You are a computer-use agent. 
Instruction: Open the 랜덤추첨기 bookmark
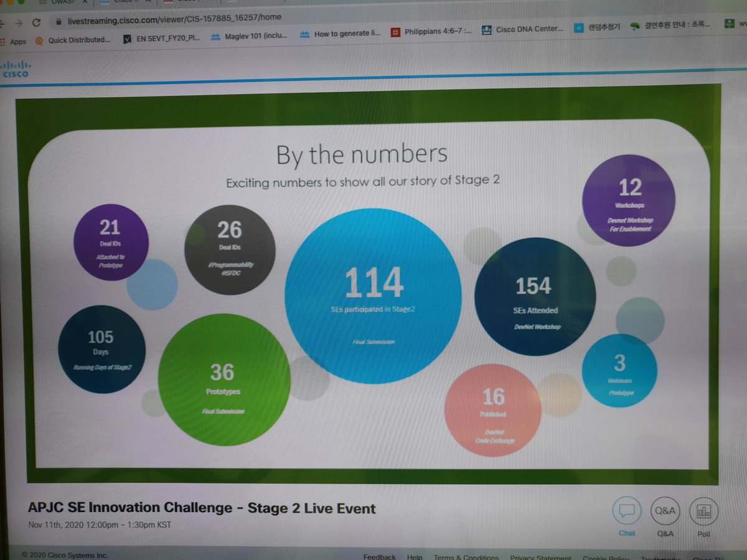click(x=598, y=27)
